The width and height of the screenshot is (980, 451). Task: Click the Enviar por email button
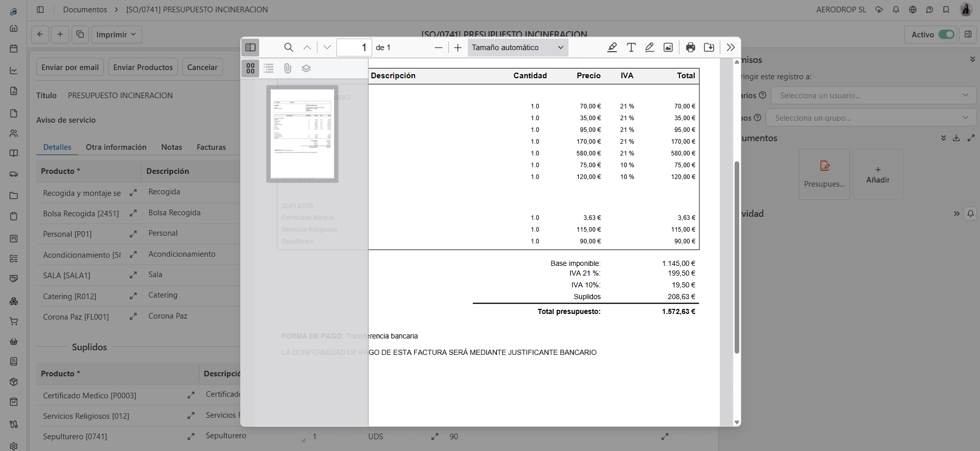click(x=70, y=67)
